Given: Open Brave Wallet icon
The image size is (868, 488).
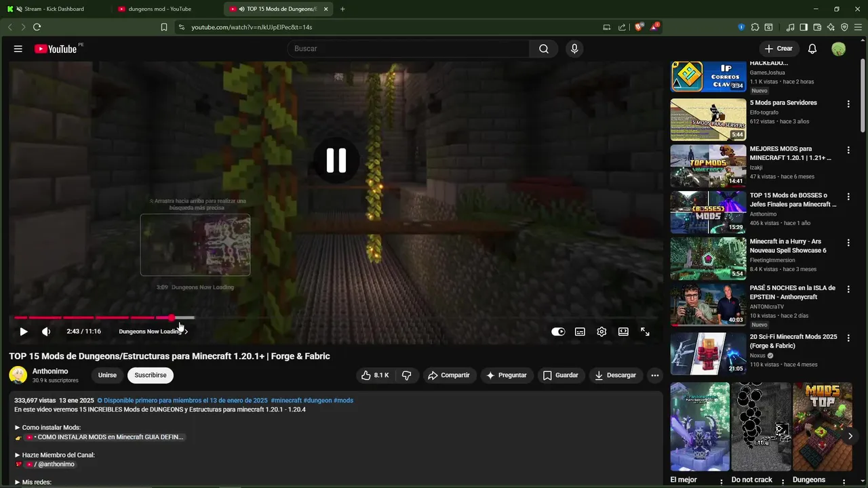Looking at the screenshot, I should tap(817, 27).
